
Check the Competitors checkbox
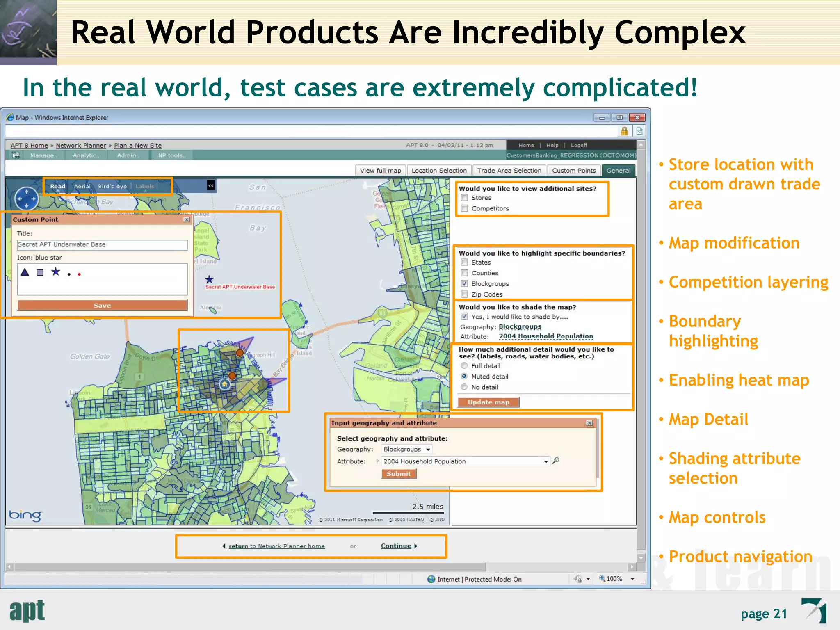(x=464, y=208)
